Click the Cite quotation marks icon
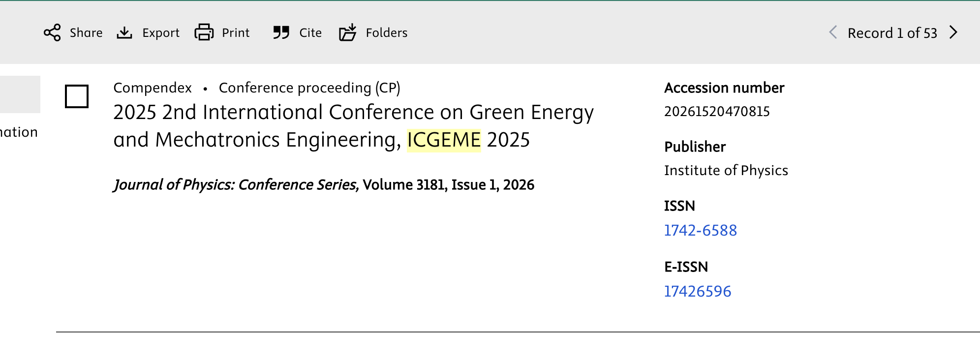980x362 pixels. [281, 32]
